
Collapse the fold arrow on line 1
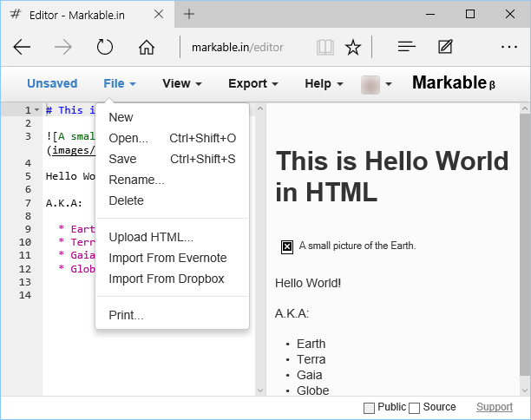click(37, 109)
